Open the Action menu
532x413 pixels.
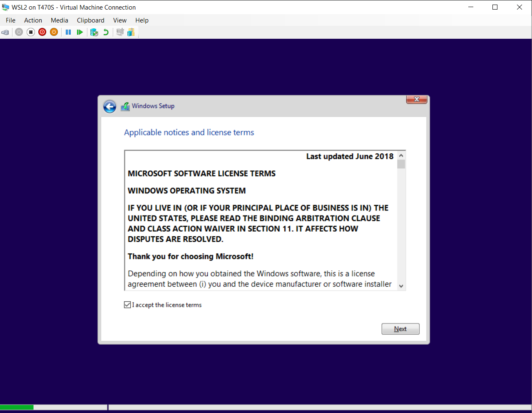[x=33, y=20]
